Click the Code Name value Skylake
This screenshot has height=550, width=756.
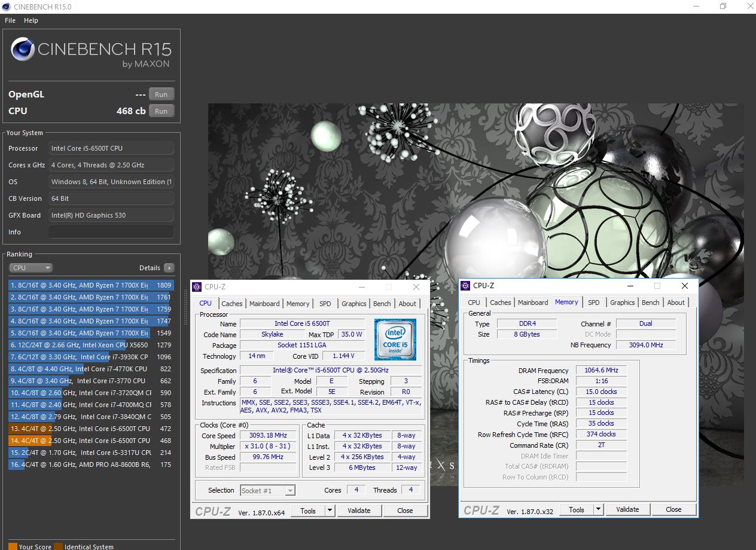[272, 334]
